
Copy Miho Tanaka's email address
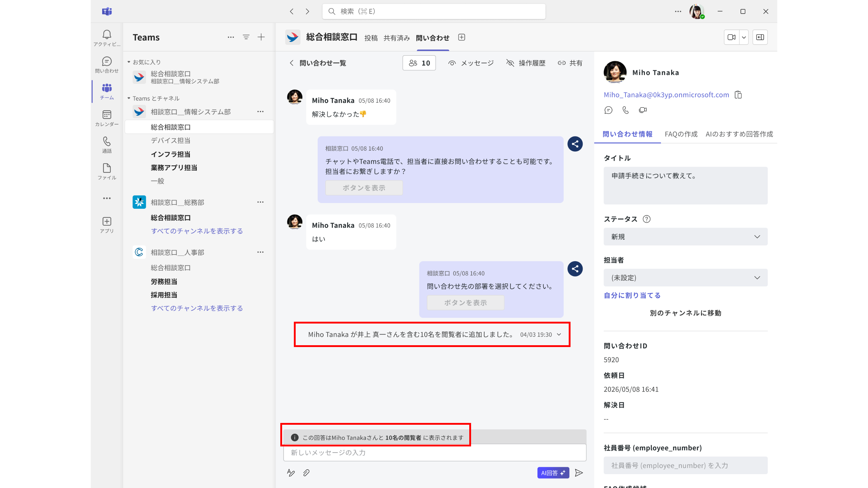pyautogui.click(x=738, y=95)
